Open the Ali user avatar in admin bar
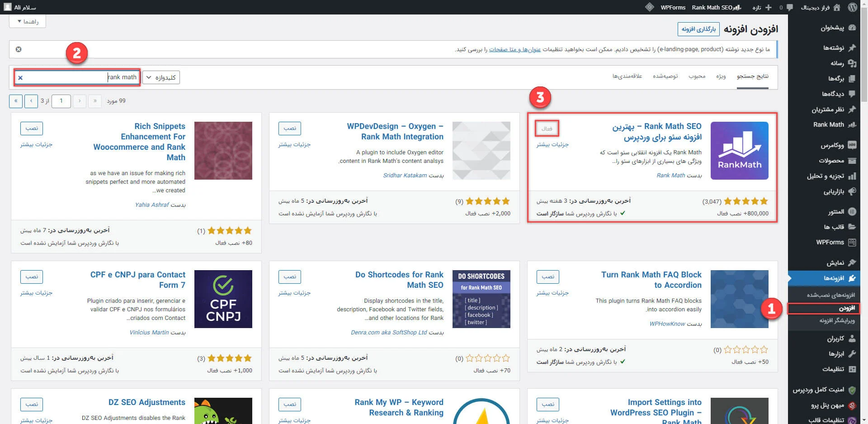This screenshot has height=424, width=868. click(x=7, y=7)
